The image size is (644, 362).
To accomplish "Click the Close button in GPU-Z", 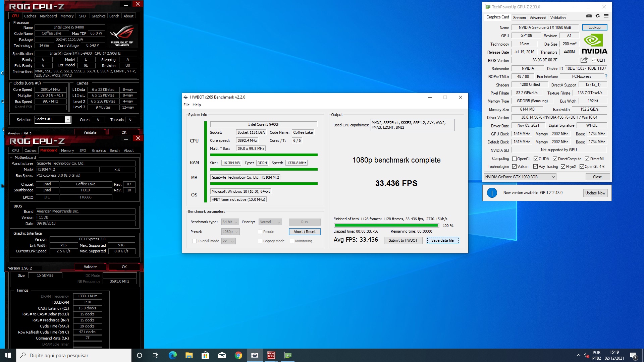I will pos(597,177).
